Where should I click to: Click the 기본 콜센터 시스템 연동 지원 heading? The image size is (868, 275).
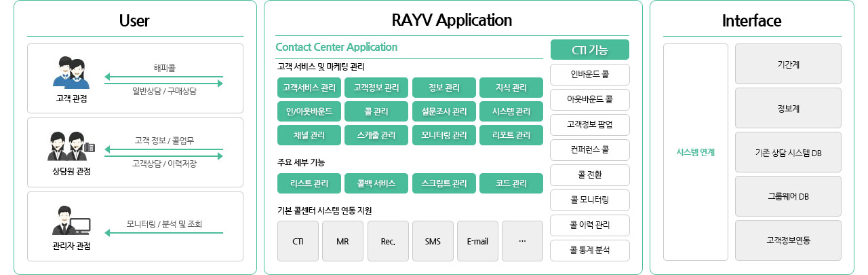tap(324, 210)
